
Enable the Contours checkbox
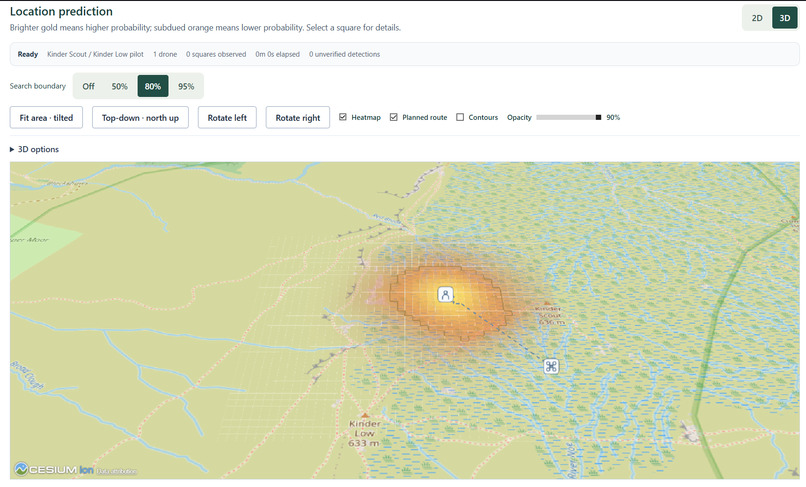460,117
